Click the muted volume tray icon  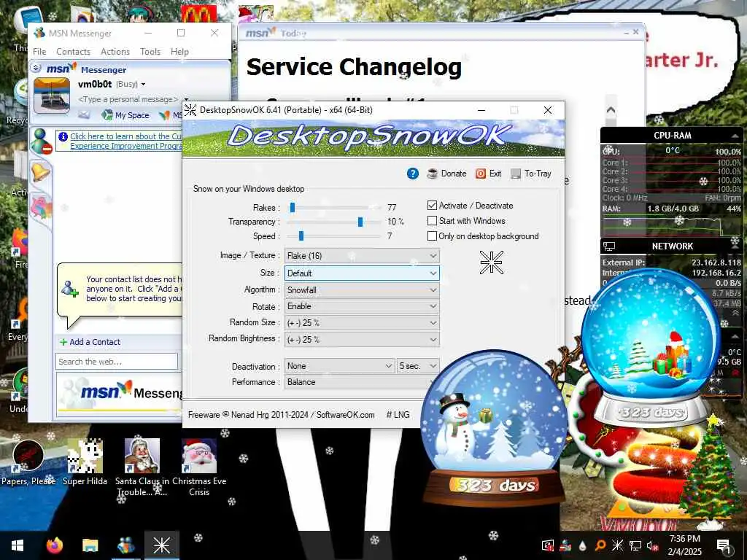coord(651,545)
